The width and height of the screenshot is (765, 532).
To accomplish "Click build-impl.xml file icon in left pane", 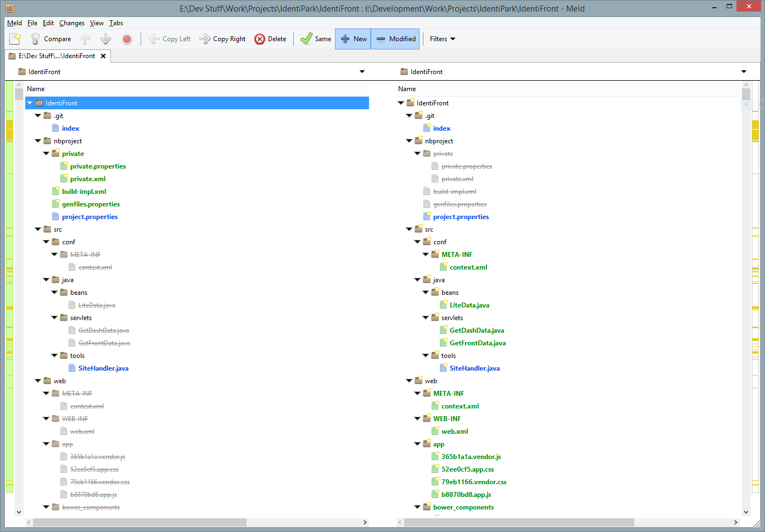I will [x=55, y=192].
